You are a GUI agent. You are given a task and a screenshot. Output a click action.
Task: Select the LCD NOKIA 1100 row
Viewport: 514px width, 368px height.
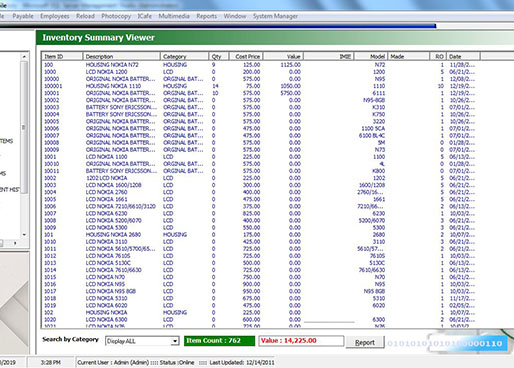pyautogui.click(x=260, y=157)
